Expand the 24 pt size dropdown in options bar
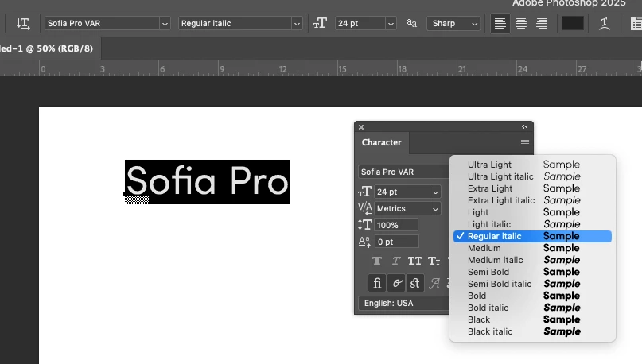The image size is (642, 364). click(391, 24)
